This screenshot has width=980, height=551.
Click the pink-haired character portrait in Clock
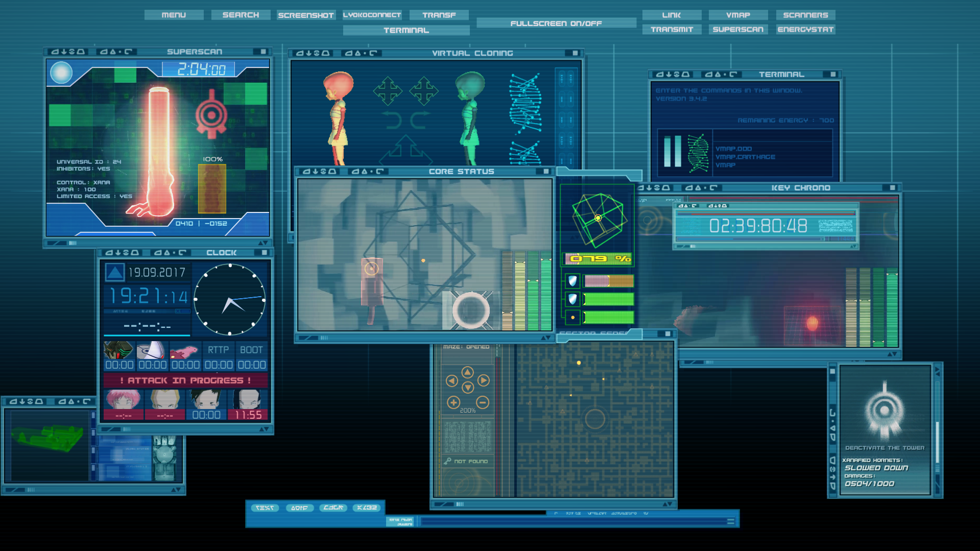(x=124, y=400)
